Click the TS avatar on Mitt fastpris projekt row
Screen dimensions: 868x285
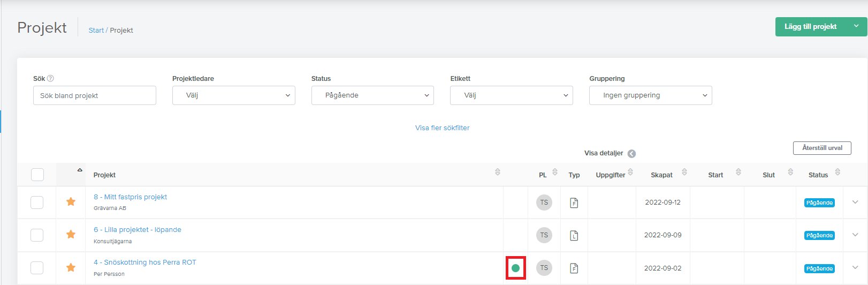[x=544, y=202]
